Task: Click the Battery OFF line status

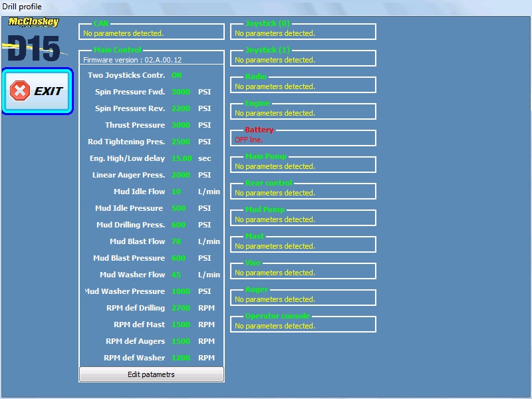Action: (x=249, y=140)
